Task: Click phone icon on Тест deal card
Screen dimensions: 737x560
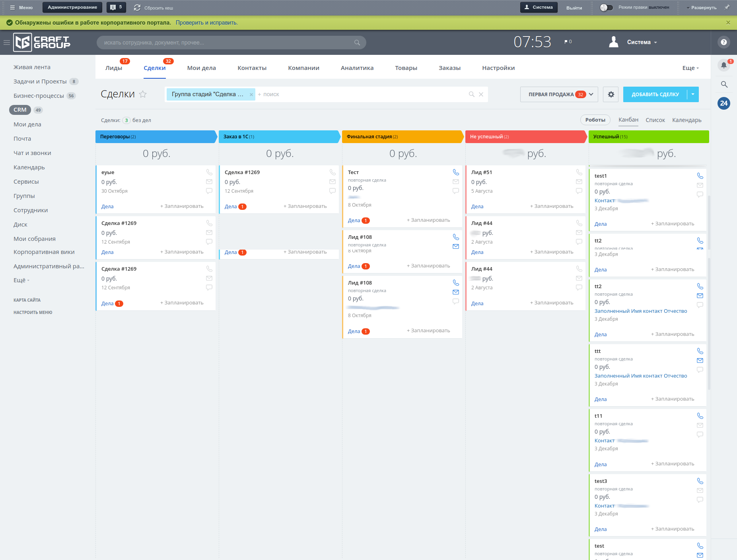Action: pyautogui.click(x=456, y=172)
